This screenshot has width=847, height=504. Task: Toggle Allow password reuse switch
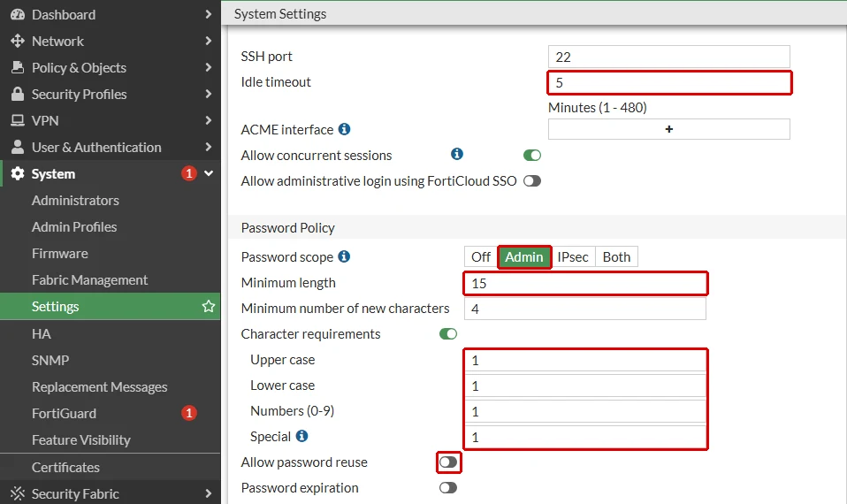tap(447, 462)
